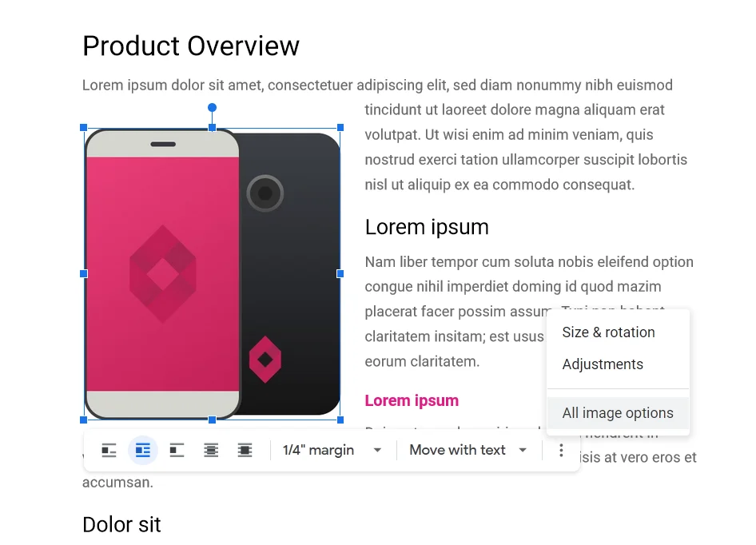Open the 1/4" margin dropdown
This screenshot has height=545, width=756.
pyautogui.click(x=332, y=451)
